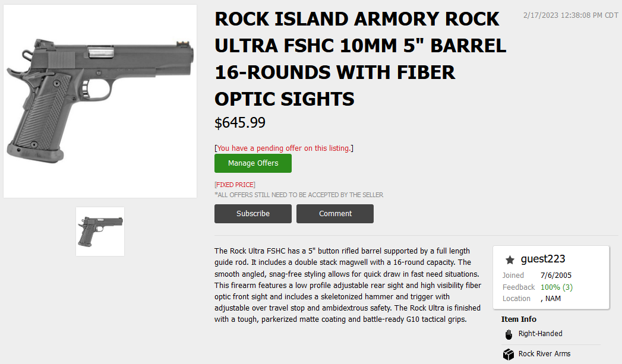This screenshot has width=622, height=364.
Task: Click the pending offer notice text
Action: [x=284, y=148]
